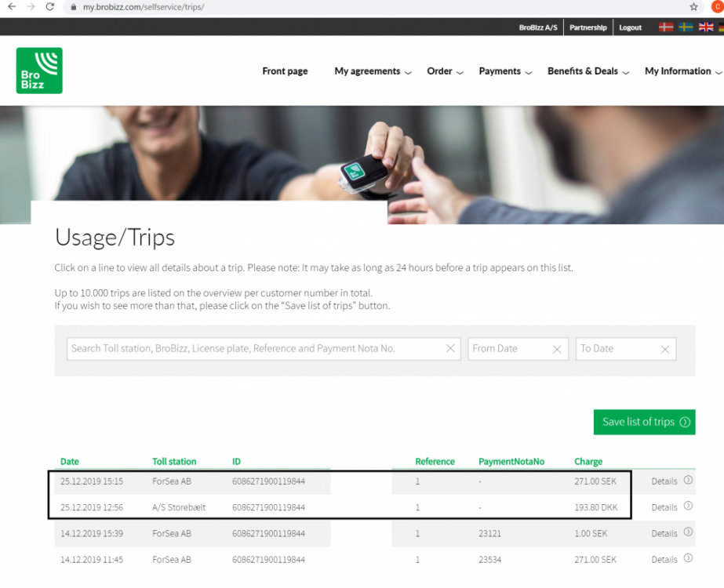Click Details for 14.12.2019 11:45 trip

click(x=664, y=560)
